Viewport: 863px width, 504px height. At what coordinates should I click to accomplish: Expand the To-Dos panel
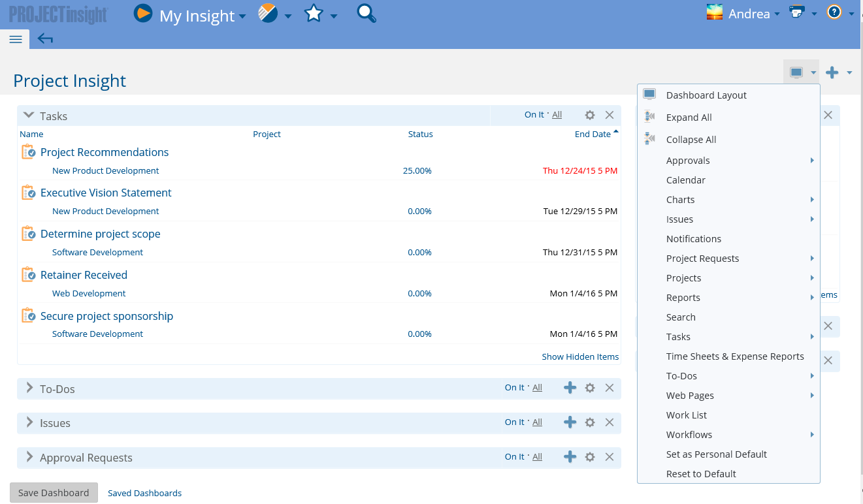click(29, 388)
